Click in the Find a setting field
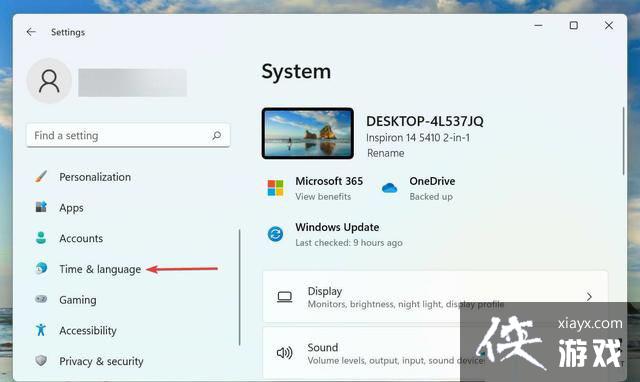Viewport: 640px width, 382px height. pyautogui.click(x=128, y=135)
